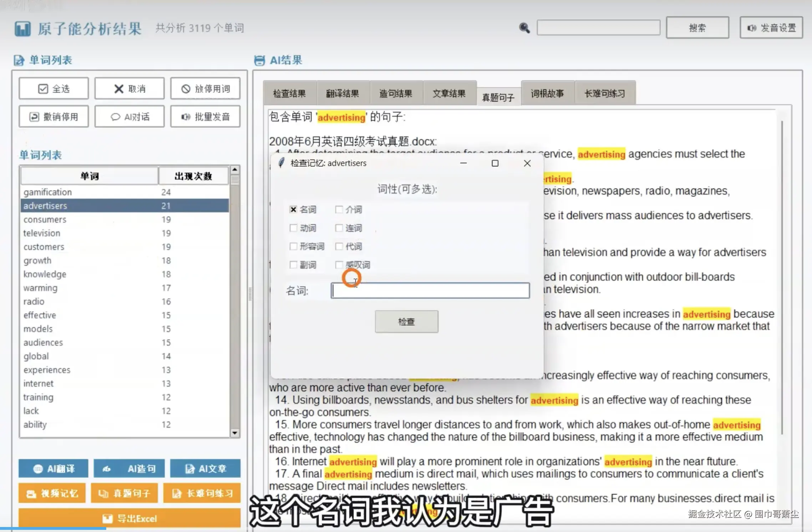This screenshot has width=812, height=532.
Task: Click the AI结果 panel icon
Action: click(259, 60)
